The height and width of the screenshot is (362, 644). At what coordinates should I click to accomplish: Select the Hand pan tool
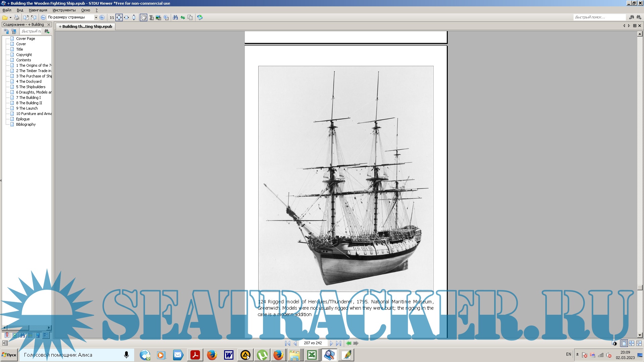click(x=144, y=17)
